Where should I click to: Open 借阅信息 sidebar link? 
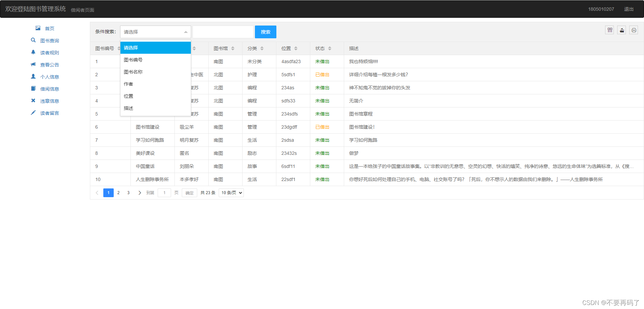(50, 89)
